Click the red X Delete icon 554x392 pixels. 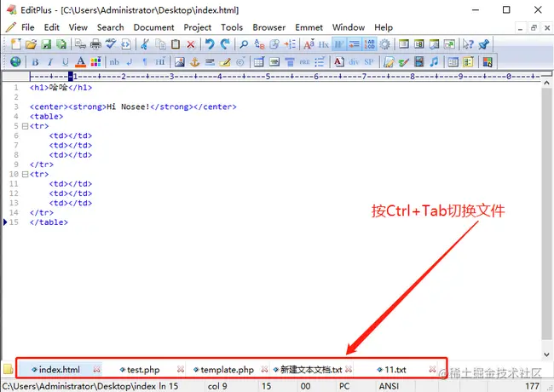pyautogui.click(x=191, y=44)
